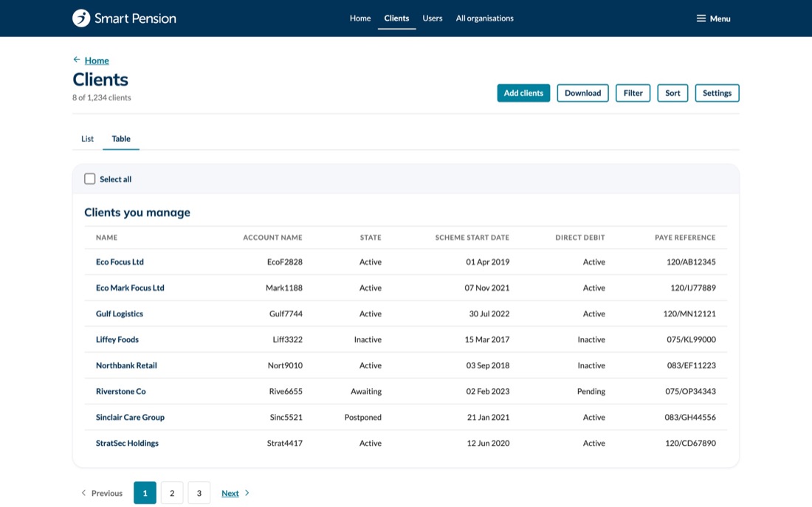Viewport: 812px width, 507px height.
Task: Open the StratSec Holdings client
Action: [x=127, y=444]
